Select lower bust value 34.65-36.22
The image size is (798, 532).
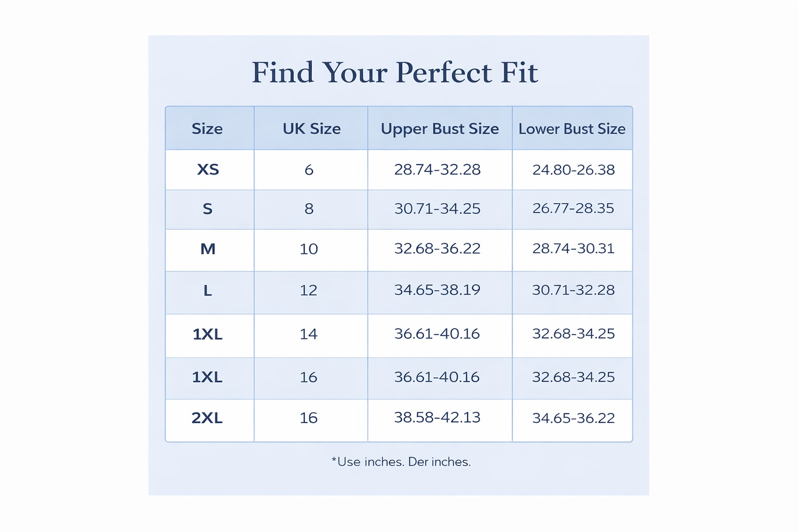pos(574,418)
